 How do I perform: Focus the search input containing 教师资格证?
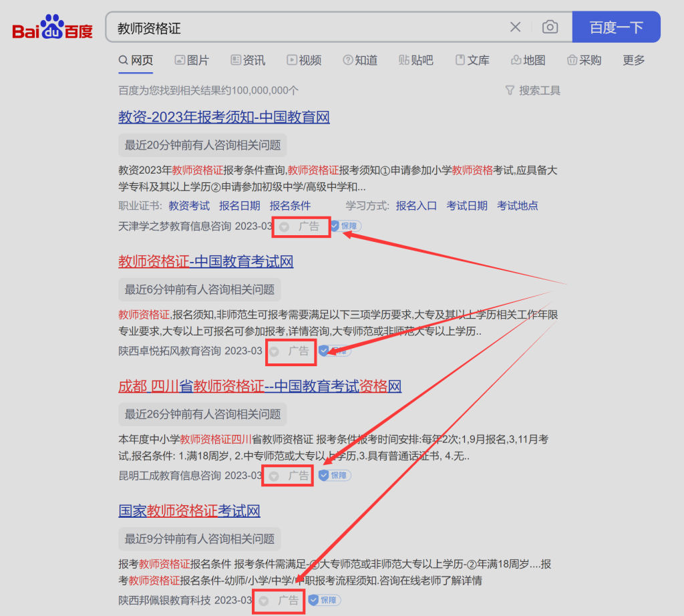coord(305,28)
